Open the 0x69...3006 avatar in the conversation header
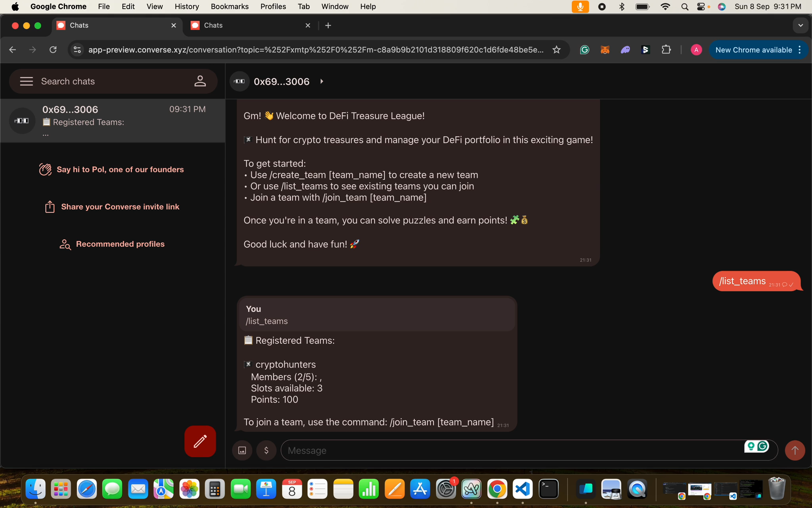 (239, 81)
